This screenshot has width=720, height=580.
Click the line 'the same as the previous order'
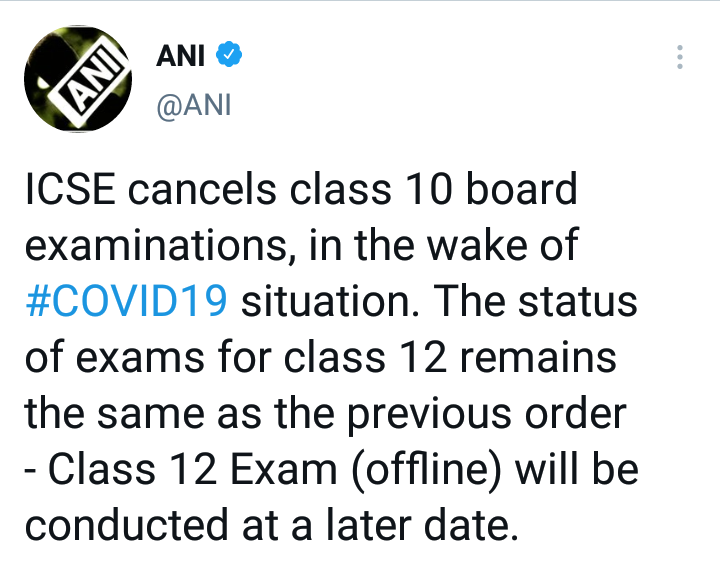coord(326,413)
